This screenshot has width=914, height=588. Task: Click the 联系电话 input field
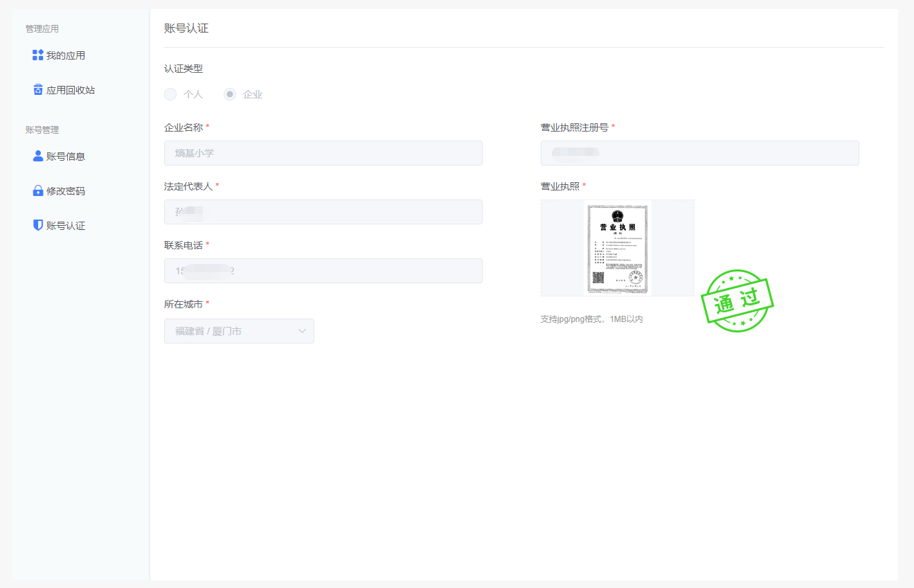click(x=323, y=271)
